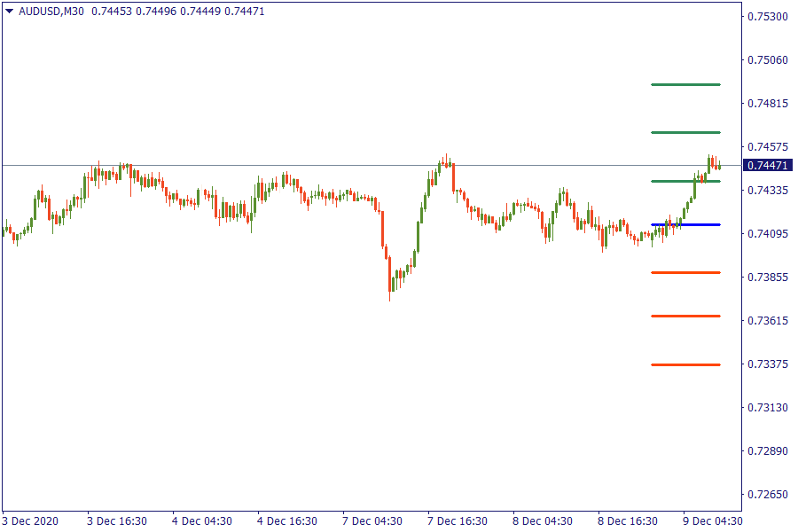Image resolution: width=798 pixels, height=532 pixels.
Task: Select the 0.74095 label on price axis
Action: click(x=768, y=234)
